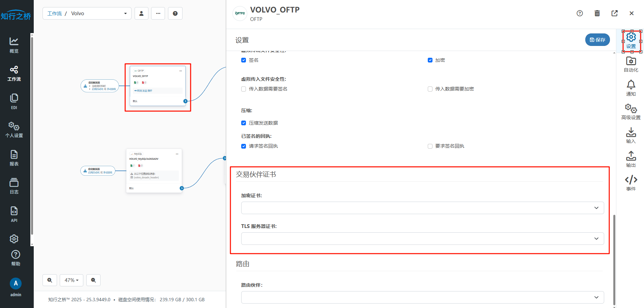Click the 保存 save button
The image size is (644, 308).
(597, 40)
